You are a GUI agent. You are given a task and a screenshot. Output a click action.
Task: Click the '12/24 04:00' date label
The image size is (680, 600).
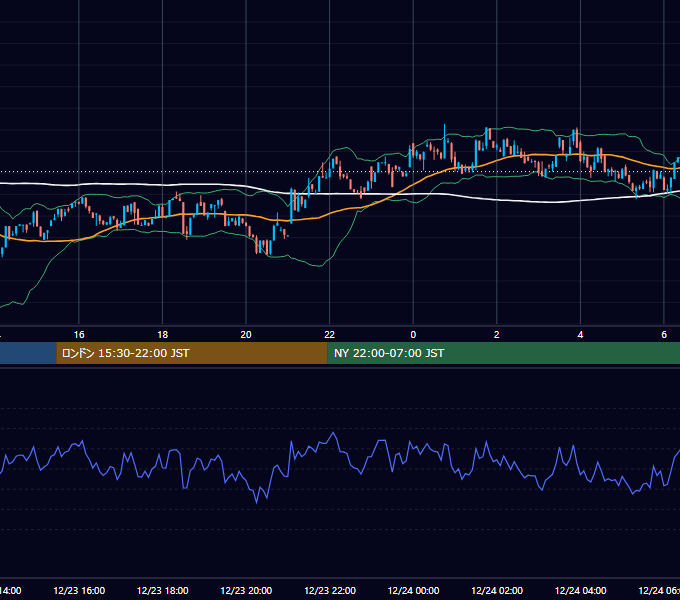click(580, 590)
